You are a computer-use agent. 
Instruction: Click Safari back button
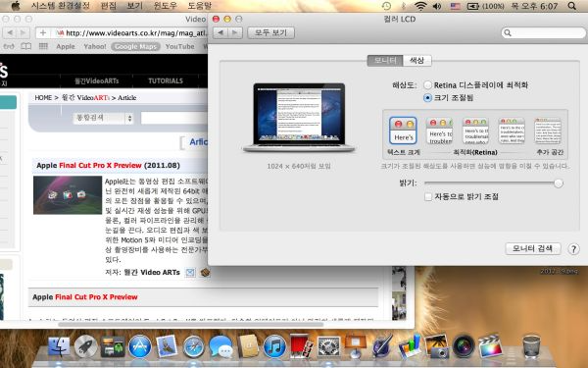tap(10, 33)
